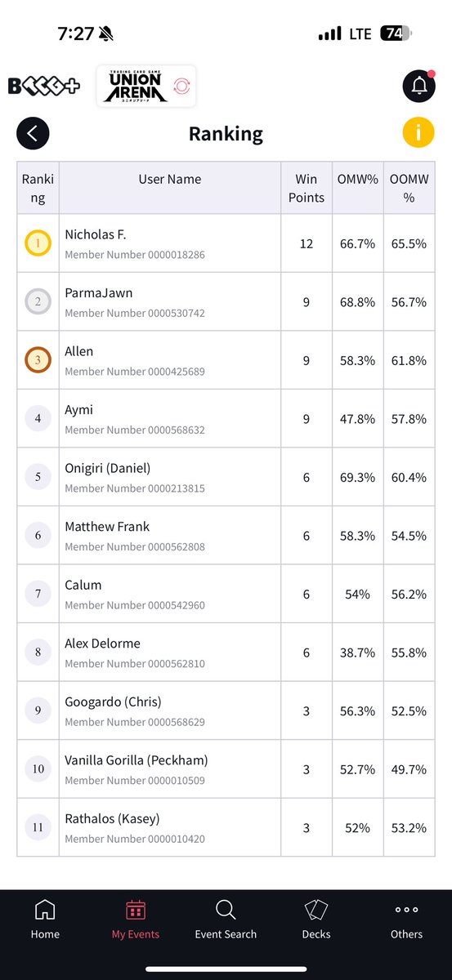Select the ParmaJawn user name
This screenshot has height=980, width=452.
99,292
